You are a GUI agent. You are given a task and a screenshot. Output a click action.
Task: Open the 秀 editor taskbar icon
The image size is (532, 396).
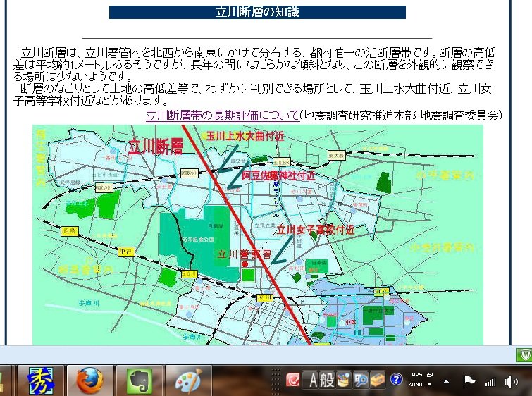pos(41,380)
